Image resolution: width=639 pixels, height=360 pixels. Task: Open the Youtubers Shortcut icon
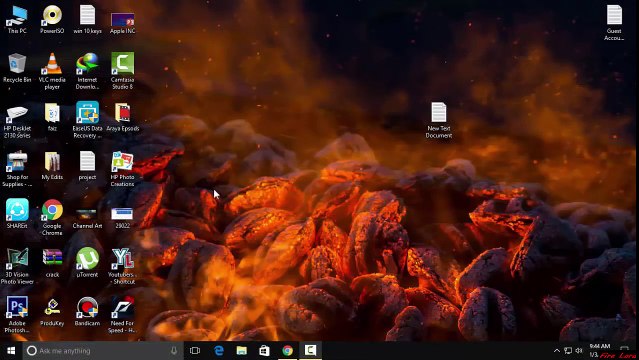pyautogui.click(x=122, y=266)
